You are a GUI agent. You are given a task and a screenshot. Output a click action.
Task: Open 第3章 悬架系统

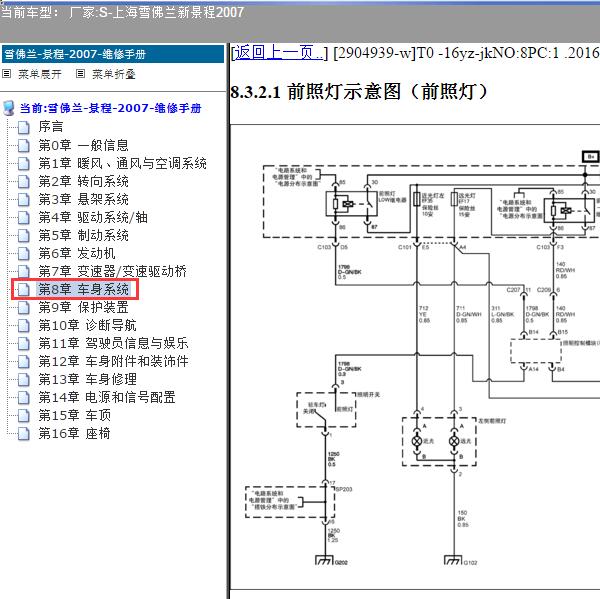pyautogui.click(x=83, y=199)
